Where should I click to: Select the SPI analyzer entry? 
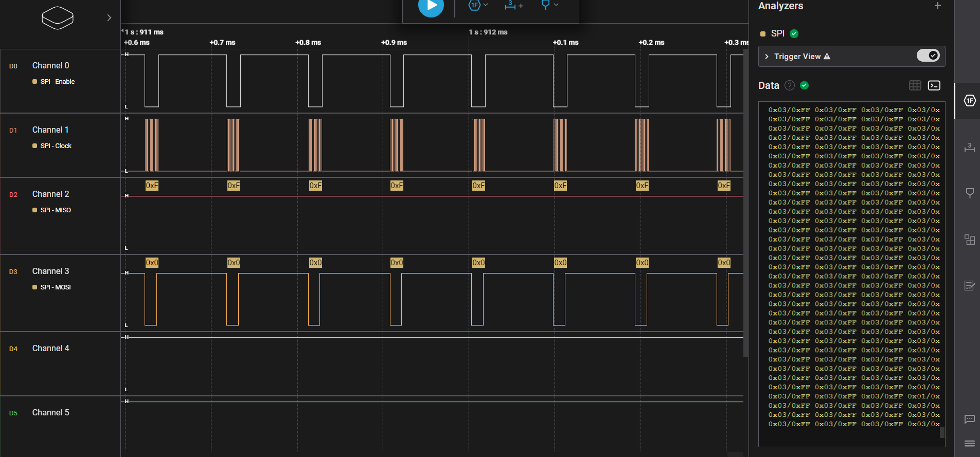point(777,33)
